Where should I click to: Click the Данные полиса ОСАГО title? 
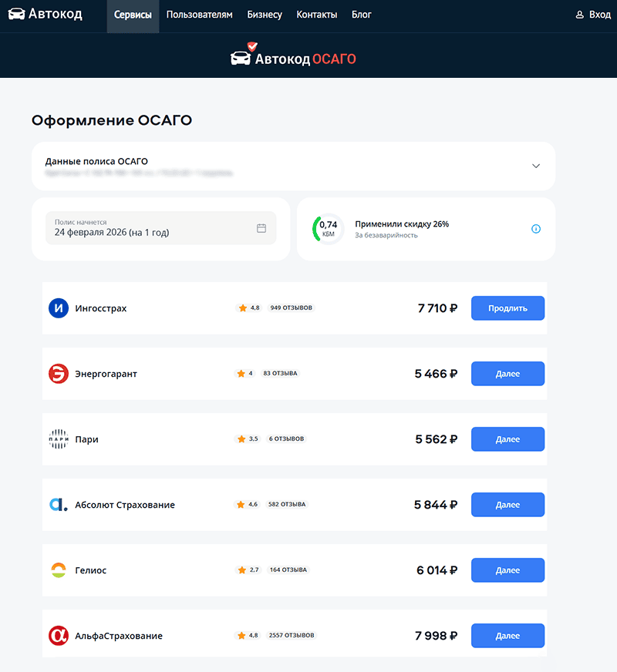pos(96,162)
